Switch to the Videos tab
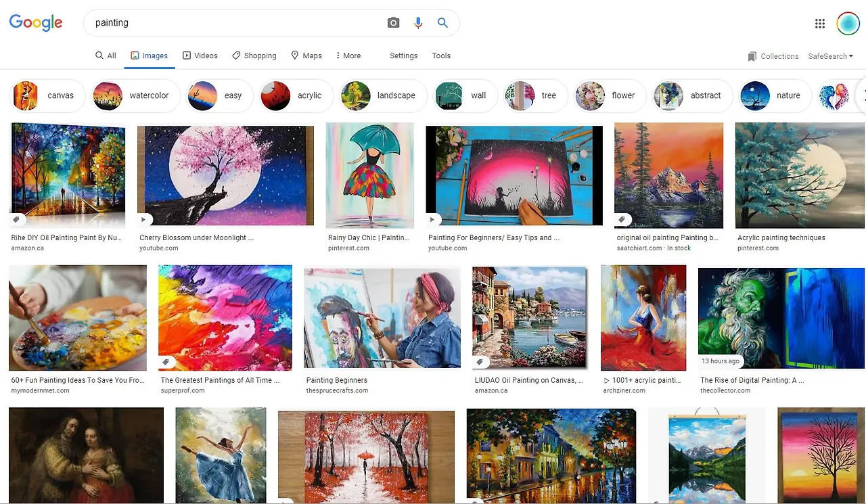Image resolution: width=866 pixels, height=504 pixels. 200,55
